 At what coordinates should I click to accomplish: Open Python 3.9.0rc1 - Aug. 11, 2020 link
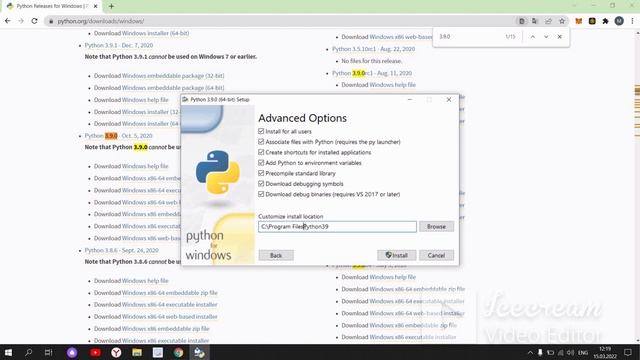point(372,73)
